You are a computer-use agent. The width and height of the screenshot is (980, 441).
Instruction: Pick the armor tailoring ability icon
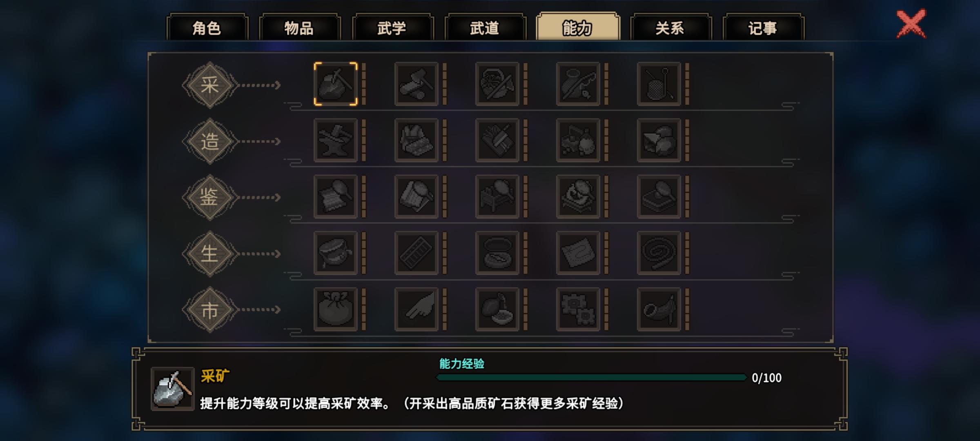click(416, 140)
